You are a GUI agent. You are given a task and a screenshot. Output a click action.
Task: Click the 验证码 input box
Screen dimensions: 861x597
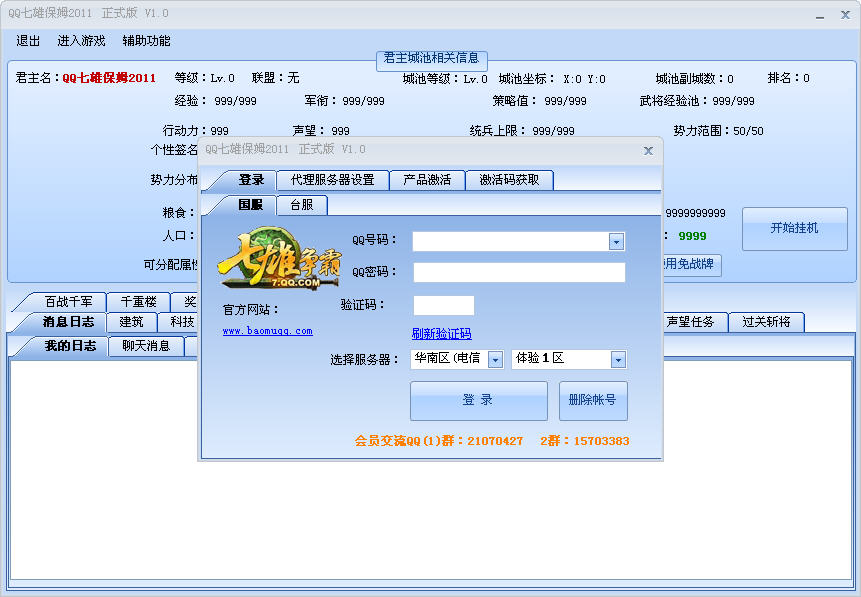tap(444, 305)
